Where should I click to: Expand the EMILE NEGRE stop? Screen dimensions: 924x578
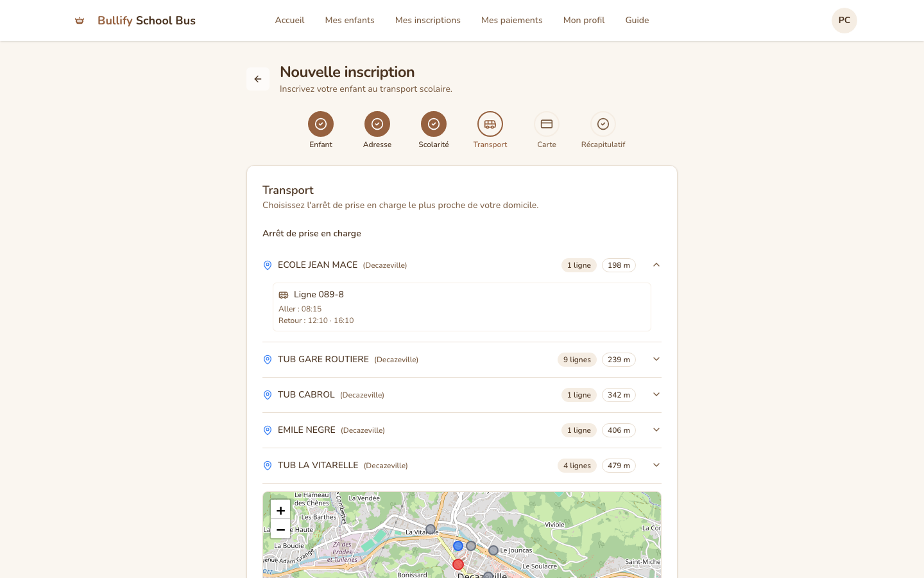(656, 430)
